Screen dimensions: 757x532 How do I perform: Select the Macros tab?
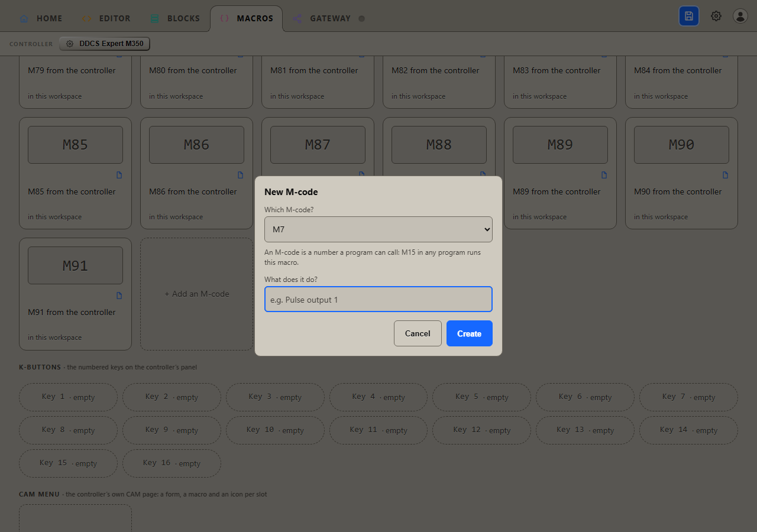click(x=246, y=18)
